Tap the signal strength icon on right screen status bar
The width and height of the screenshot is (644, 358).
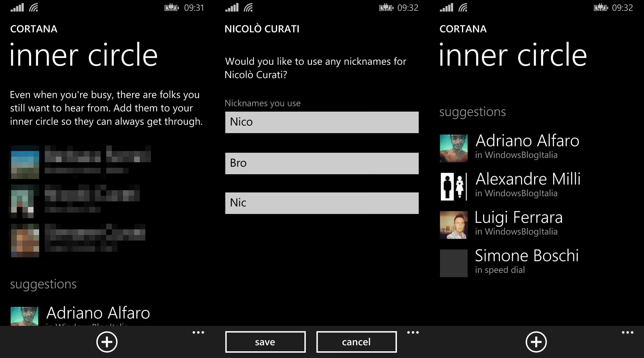click(446, 8)
